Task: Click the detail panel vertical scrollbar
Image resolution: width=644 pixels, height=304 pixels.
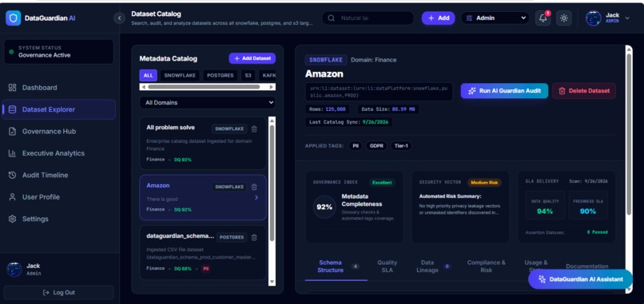Action: click(629, 134)
